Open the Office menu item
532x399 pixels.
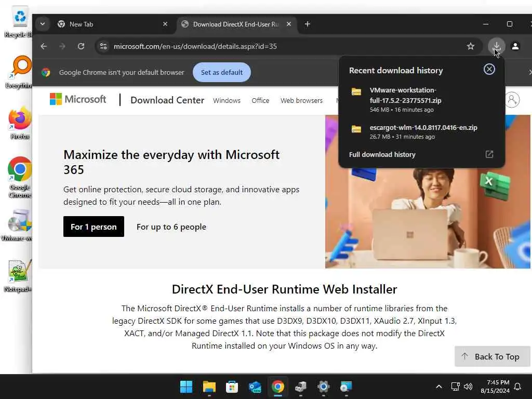click(x=260, y=100)
